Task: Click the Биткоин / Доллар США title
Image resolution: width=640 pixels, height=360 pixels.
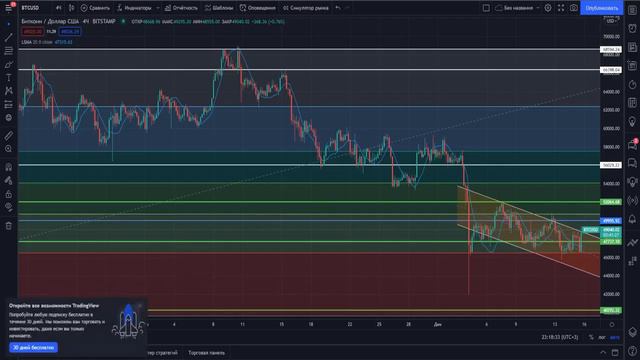Action: (x=50, y=21)
